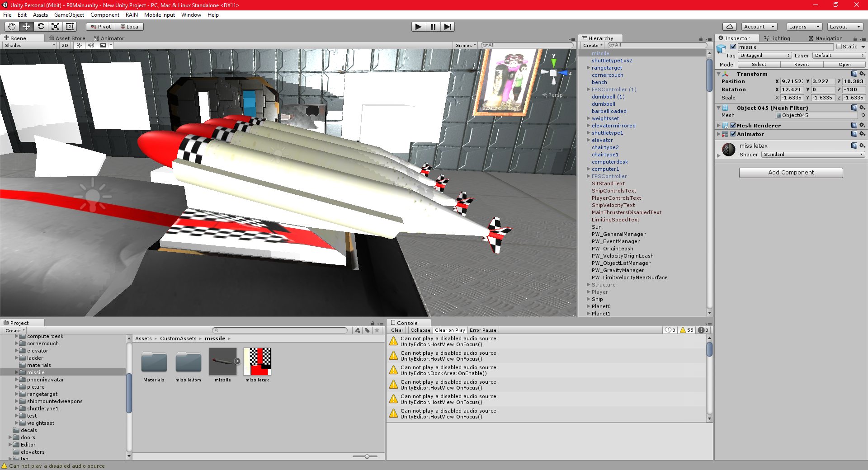Select the missiletex texture thumbnail
Image resolution: width=868 pixels, height=470 pixels.
pyautogui.click(x=257, y=362)
